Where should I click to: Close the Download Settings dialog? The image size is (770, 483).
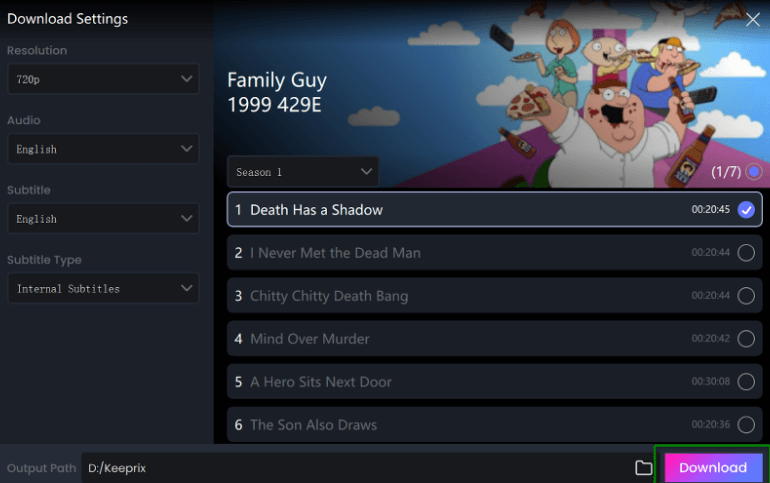pyautogui.click(x=752, y=20)
